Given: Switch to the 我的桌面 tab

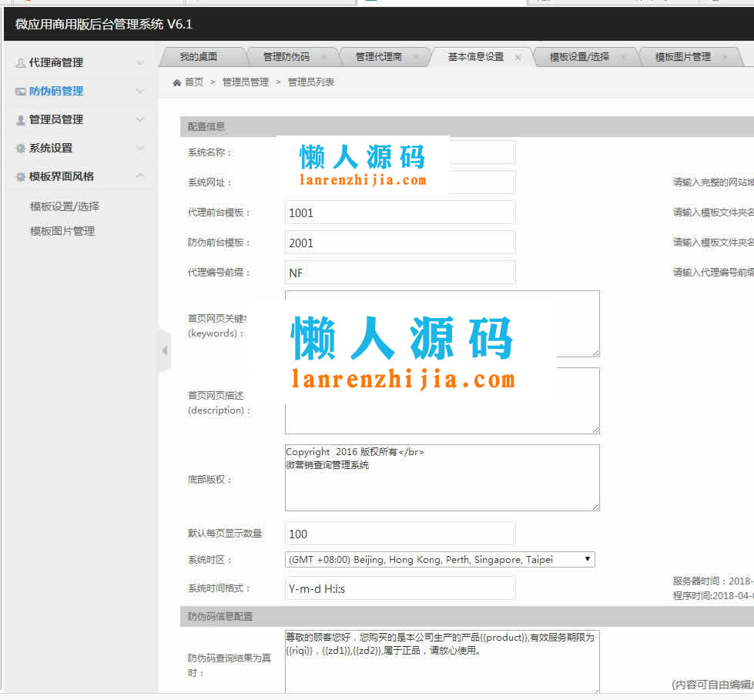Looking at the screenshot, I should point(199,57).
